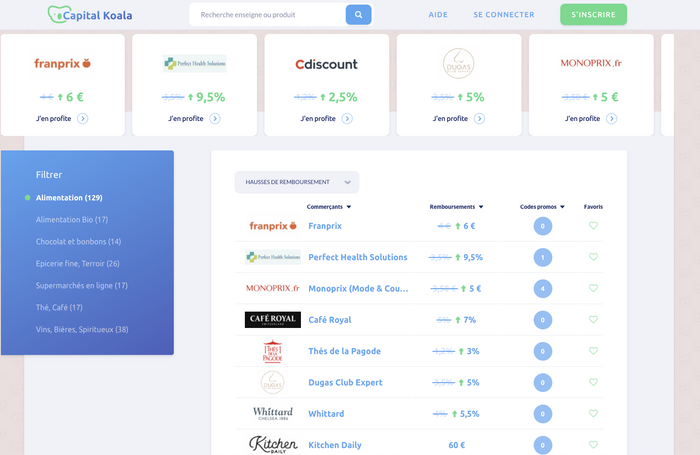The image size is (700, 455).
Task: Click Whittard promo code badge
Action: click(x=543, y=413)
